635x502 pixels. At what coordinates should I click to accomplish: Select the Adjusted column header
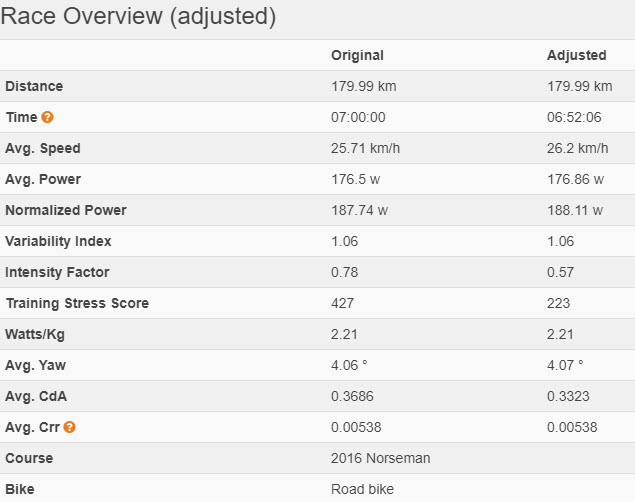coord(577,55)
